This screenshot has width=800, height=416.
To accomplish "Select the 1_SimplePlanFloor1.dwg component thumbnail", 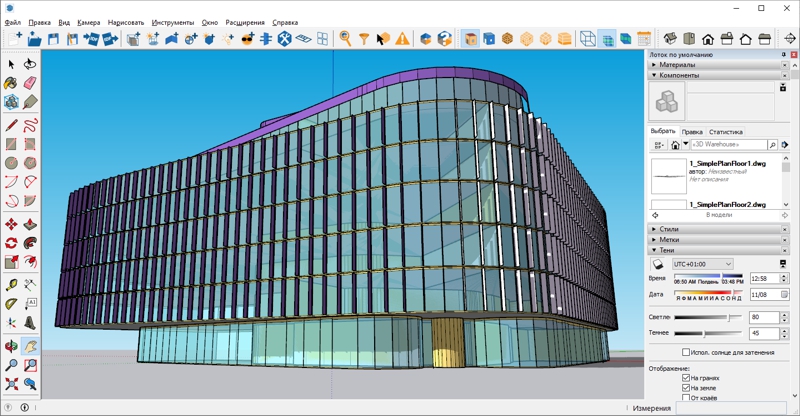I will (668, 176).
